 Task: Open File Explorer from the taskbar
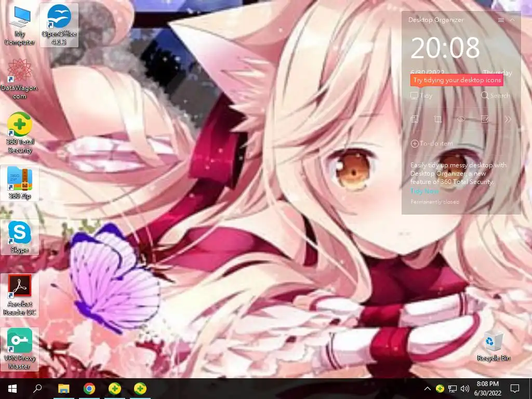point(63,389)
